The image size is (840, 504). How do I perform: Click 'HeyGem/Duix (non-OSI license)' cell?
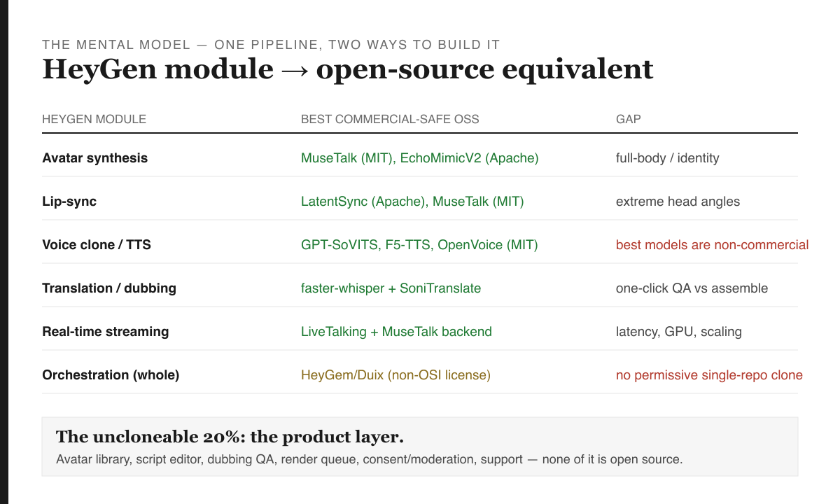tap(395, 375)
